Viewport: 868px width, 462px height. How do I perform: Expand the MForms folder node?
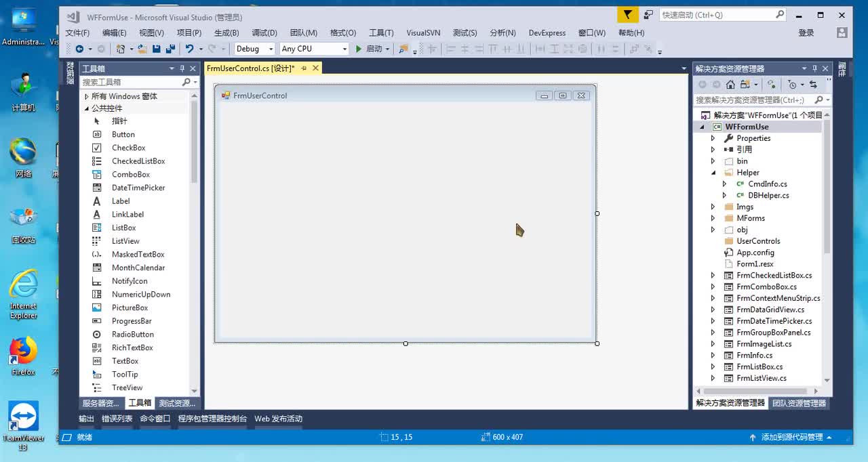click(713, 218)
